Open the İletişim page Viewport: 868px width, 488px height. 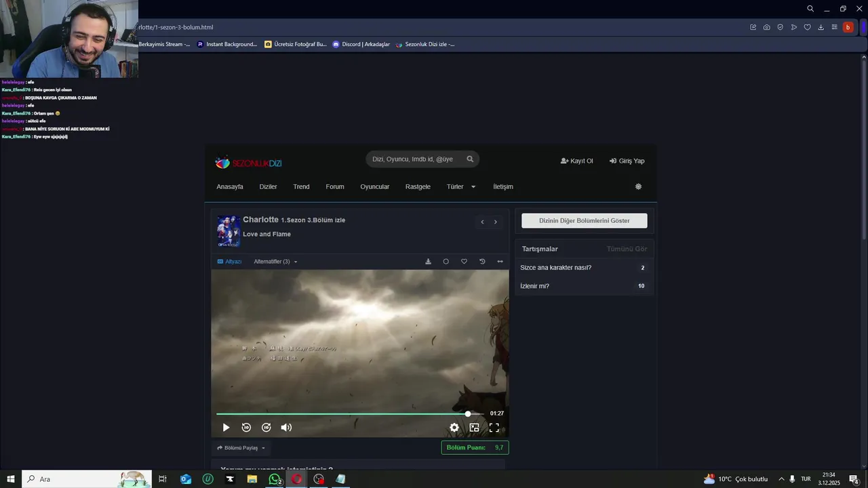(503, 186)
